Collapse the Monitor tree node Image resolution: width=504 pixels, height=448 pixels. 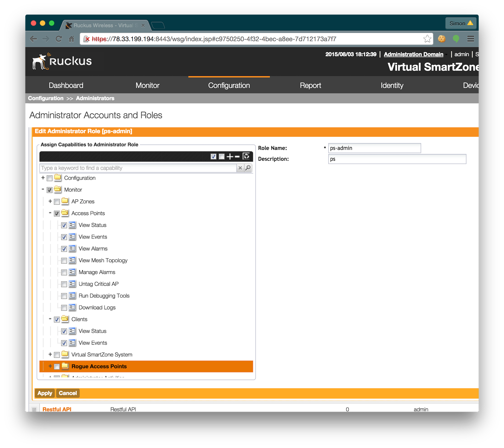(43, 189)
